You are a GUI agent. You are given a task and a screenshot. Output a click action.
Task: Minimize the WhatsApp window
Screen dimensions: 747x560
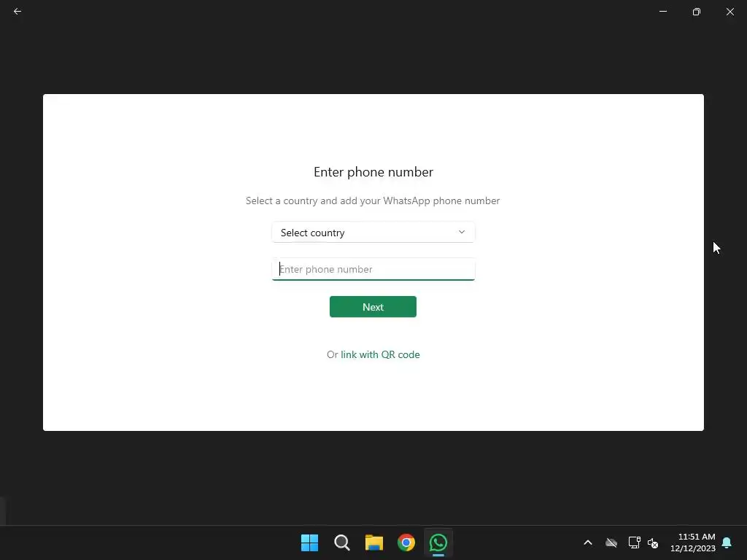coord(662,12)
